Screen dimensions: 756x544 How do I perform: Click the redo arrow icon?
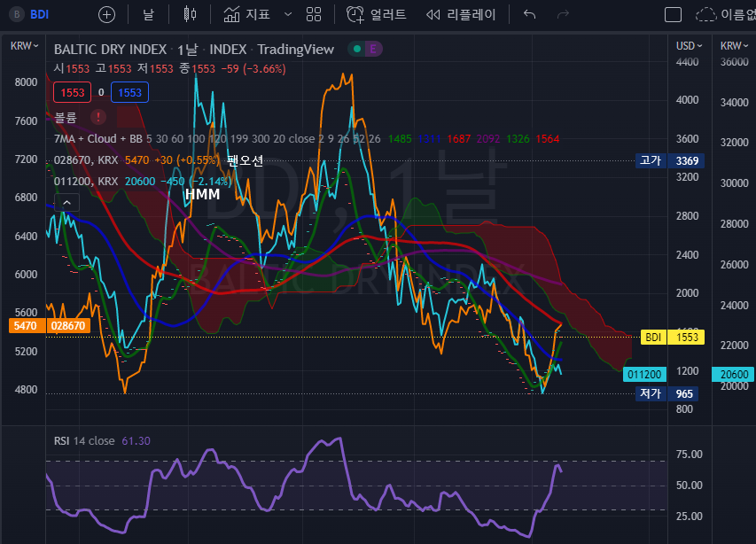[563, 14]
